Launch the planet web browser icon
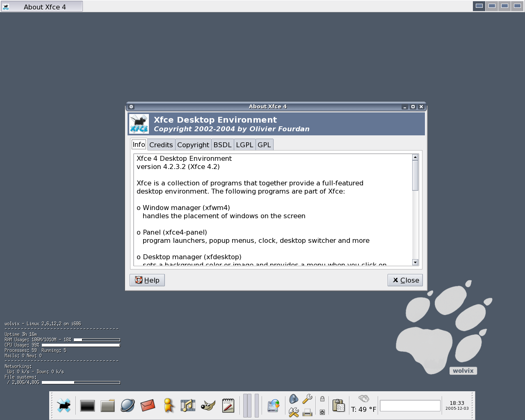Image resolution: width=525 pixels, height=420 pixels. pyautogui.click(x=128, y=406)
